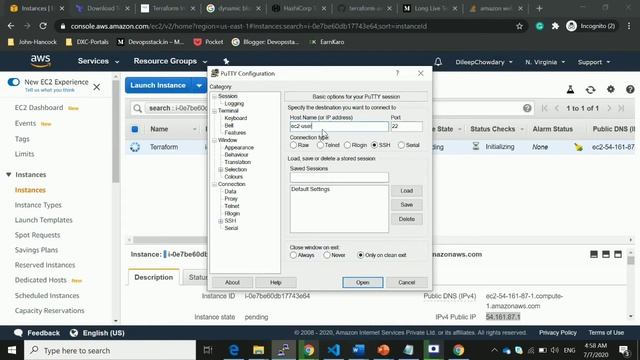Image resolution: width=640 pixels, height=360 pixels.
Task: Tick the select-all instances checkbox
Action: (x=135, y=129)
